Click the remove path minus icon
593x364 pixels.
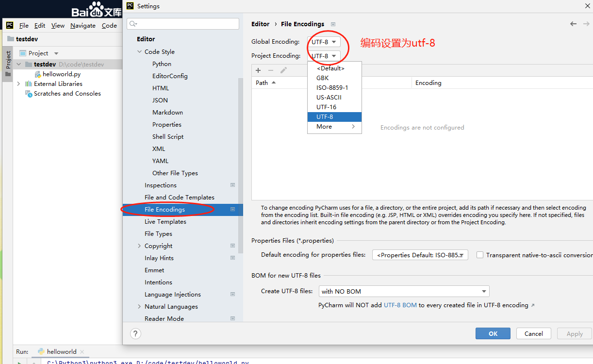pyautogui.click(x=271, y=70)
